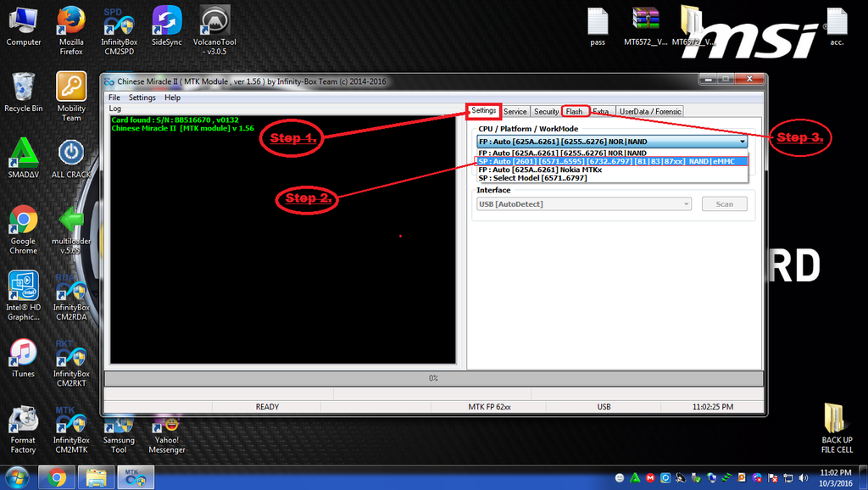Open the Security tab

point(546,111)
